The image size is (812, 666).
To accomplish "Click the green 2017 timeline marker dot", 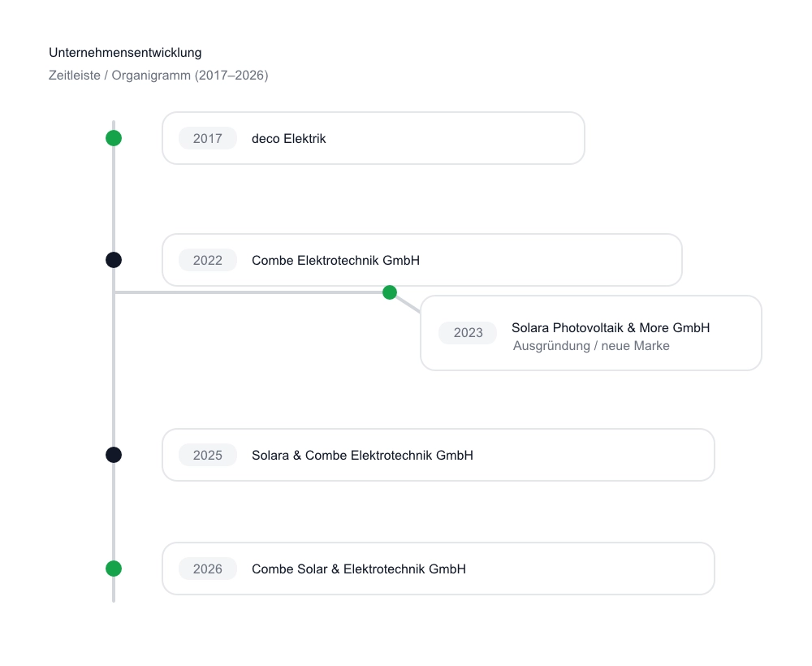I will pos(114,138).
